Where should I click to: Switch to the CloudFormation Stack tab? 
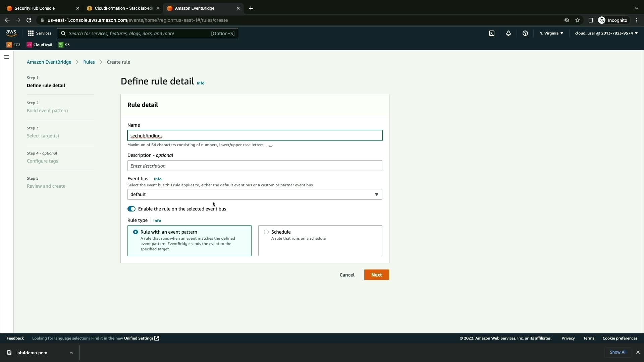click(x=121, y=8)
